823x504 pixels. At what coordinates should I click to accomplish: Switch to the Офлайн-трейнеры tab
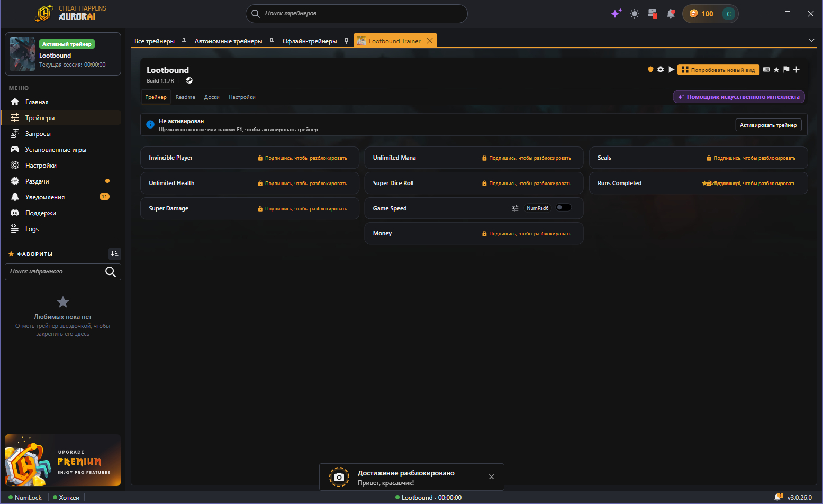[x=310, y=41]
